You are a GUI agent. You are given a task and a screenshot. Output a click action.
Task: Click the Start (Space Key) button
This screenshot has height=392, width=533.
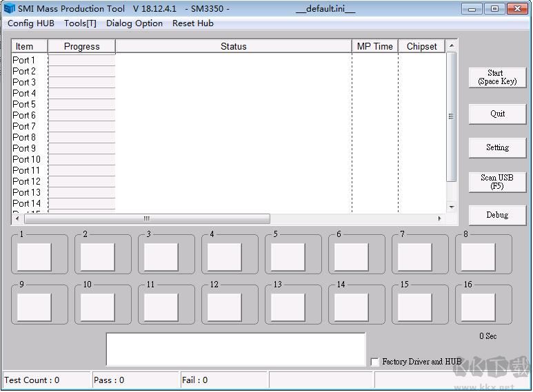[x=497, y=77]
